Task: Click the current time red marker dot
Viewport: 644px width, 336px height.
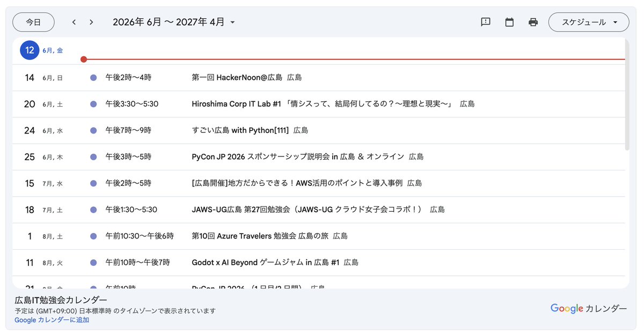Action: click(x=84, y=59)
